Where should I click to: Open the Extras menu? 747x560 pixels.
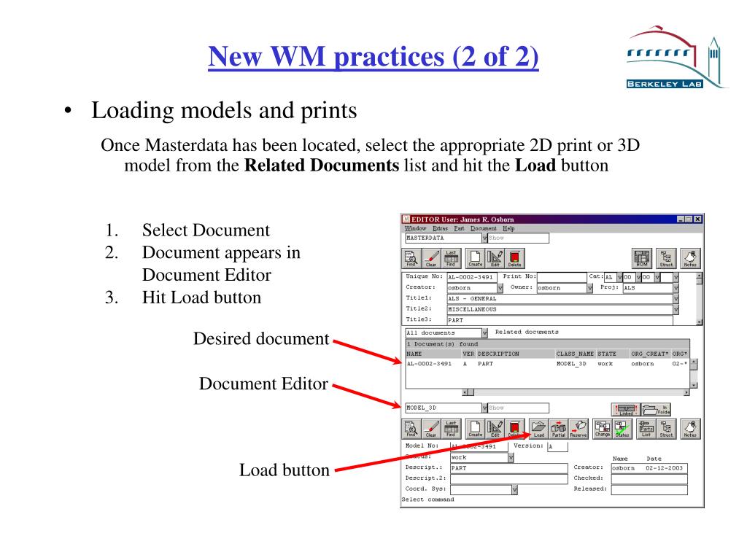pos(440,228)
